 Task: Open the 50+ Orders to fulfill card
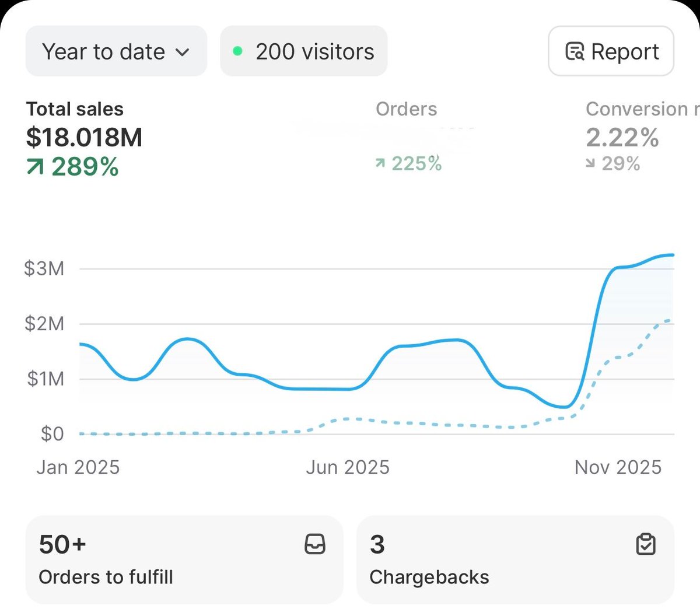point(184,559)
